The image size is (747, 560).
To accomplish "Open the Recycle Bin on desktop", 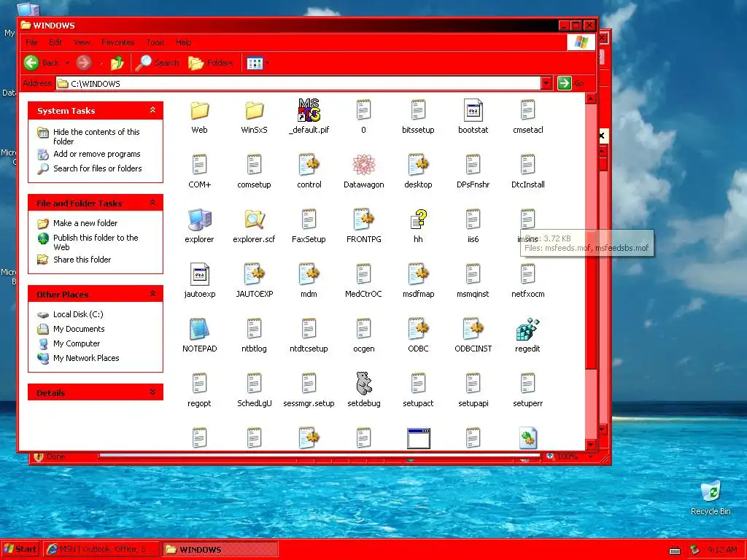I will (711, 497).
